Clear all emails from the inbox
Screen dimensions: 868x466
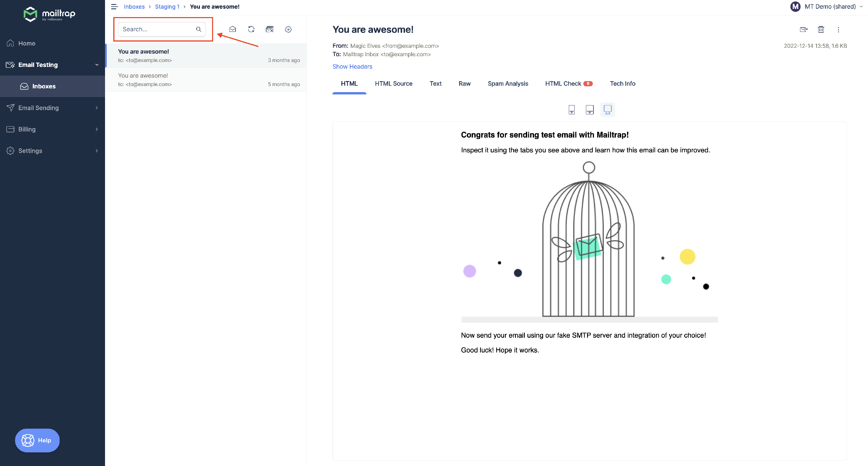(x=270, y=29)
